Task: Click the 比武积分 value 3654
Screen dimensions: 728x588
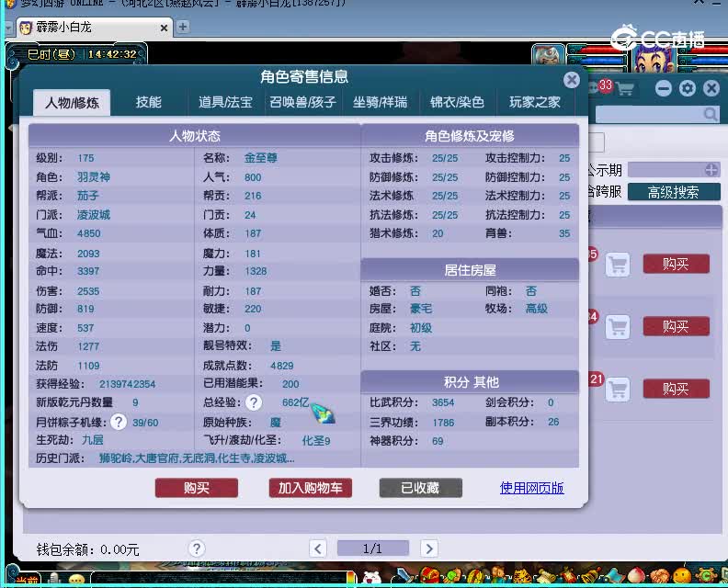Action: click(443, 402)
